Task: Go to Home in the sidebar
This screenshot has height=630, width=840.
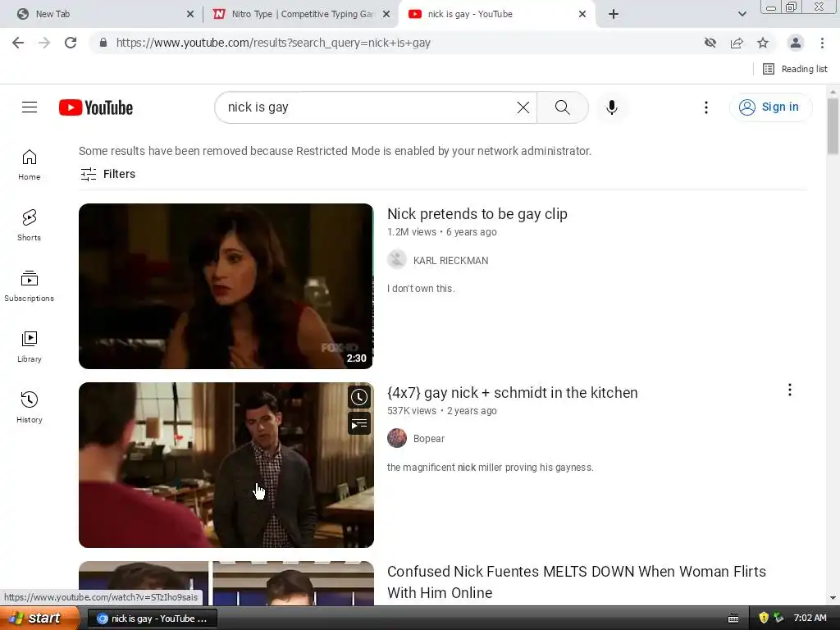Action: click(30, 164)
